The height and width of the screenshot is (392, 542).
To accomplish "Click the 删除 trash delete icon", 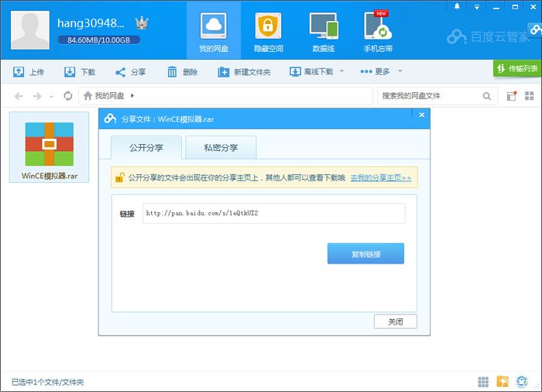I will pos(173,72).
